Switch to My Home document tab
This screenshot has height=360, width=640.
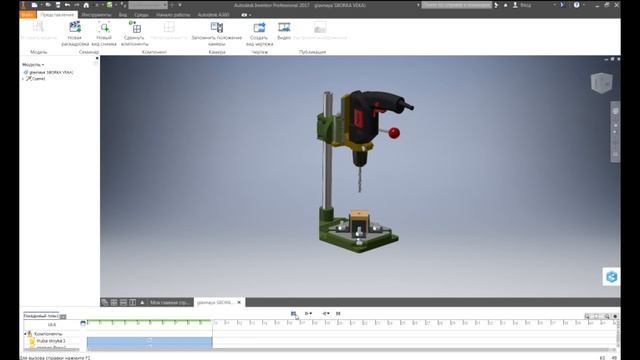[170, 302]
